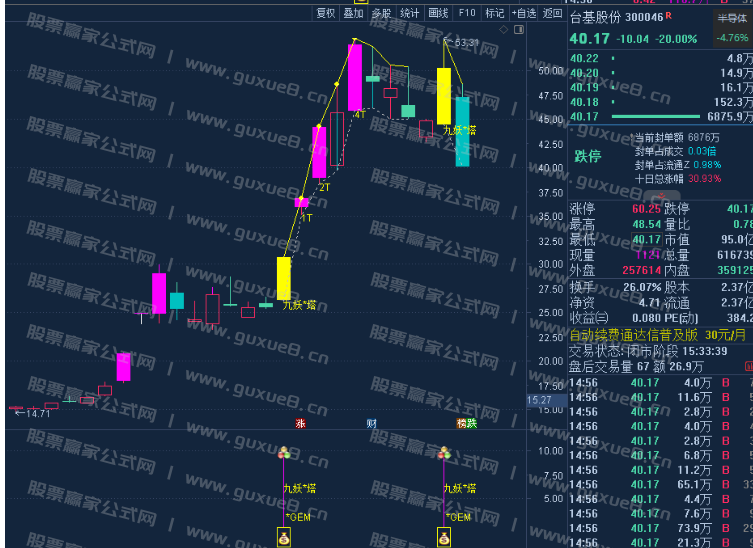753x548 pixels.
Task: Click the diamond icon above chart
Action: pyautogui.click(x=503, y=30)
